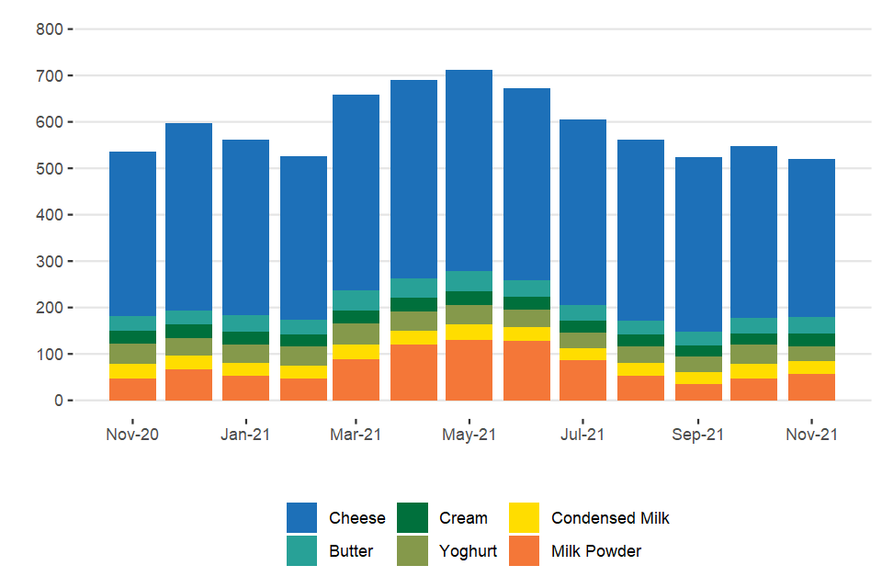
Task: Click the orange Milk Powder segment of Nov-21 bar
Action: pyautogui.click(x=811, y=387)
